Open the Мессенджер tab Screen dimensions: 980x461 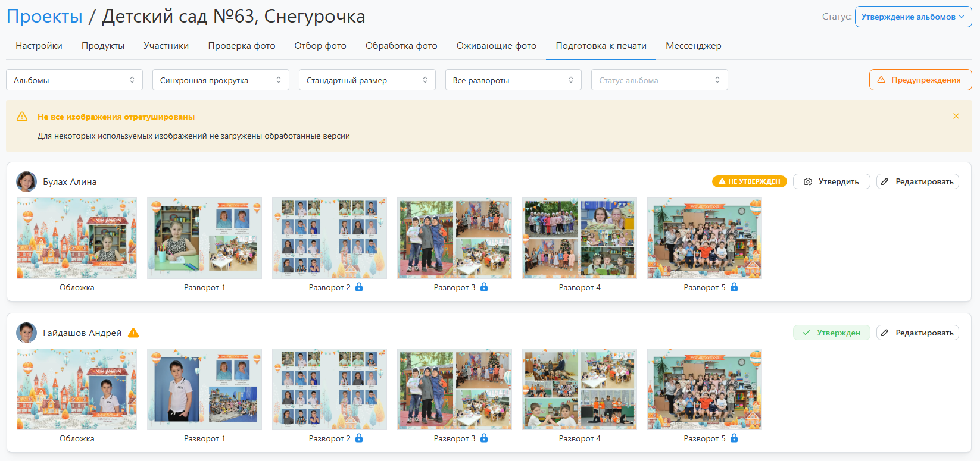tap(693, 46)
